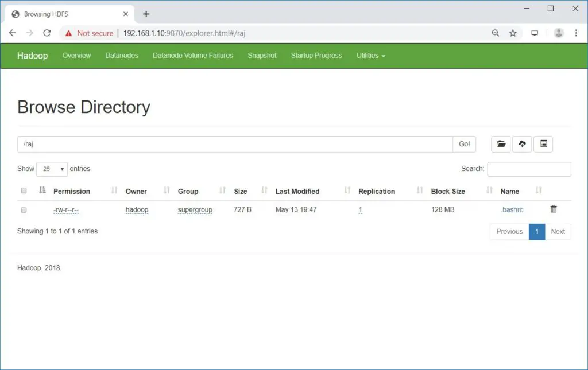Open the Startup Progress nav item

click(x=316, y=56)
